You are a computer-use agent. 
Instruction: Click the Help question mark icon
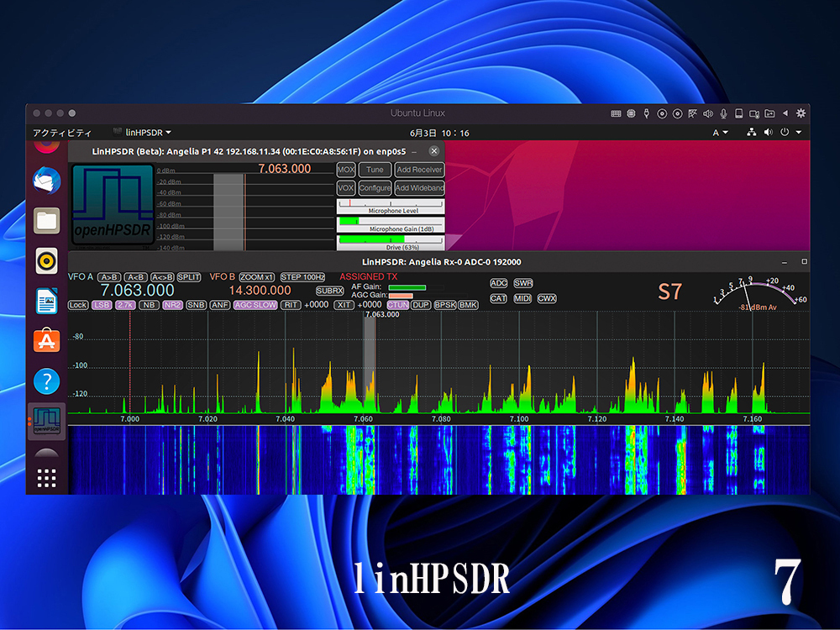coord(47,381)
